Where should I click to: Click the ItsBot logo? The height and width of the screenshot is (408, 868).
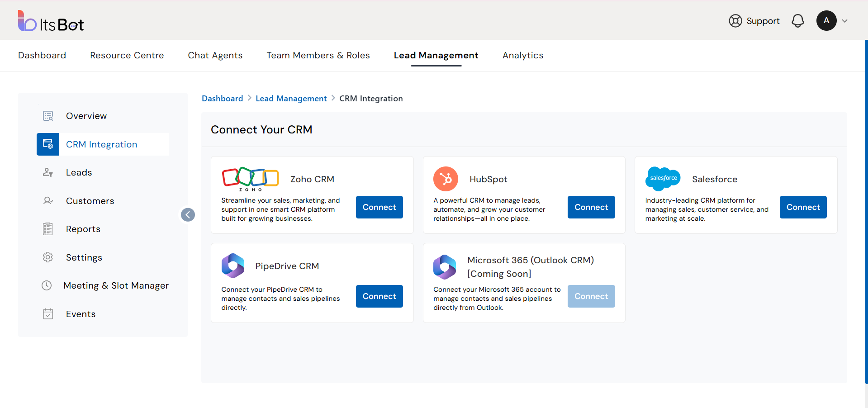[x=51, y=21]
